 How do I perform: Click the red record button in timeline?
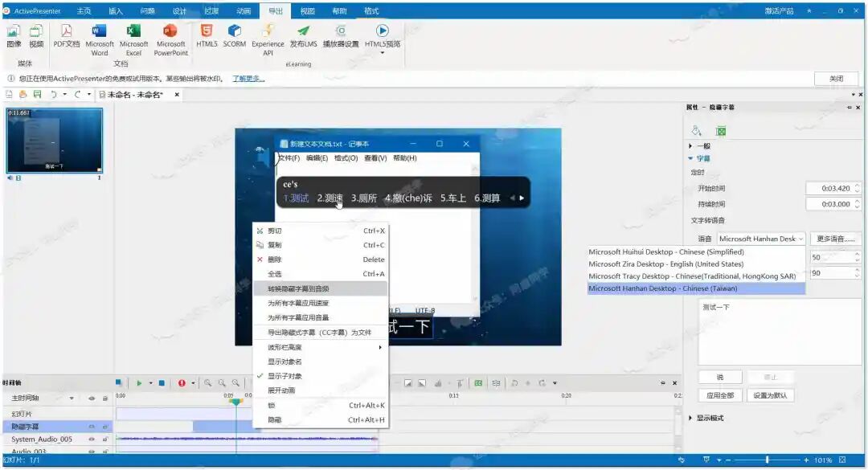182,383
